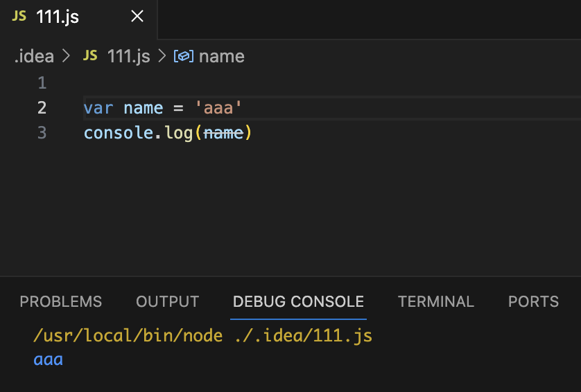Switch to the PROBLEMS panel tab
The height and width of the screenshot is (392, 581).
pyautogui.click(x=61, y=301)
